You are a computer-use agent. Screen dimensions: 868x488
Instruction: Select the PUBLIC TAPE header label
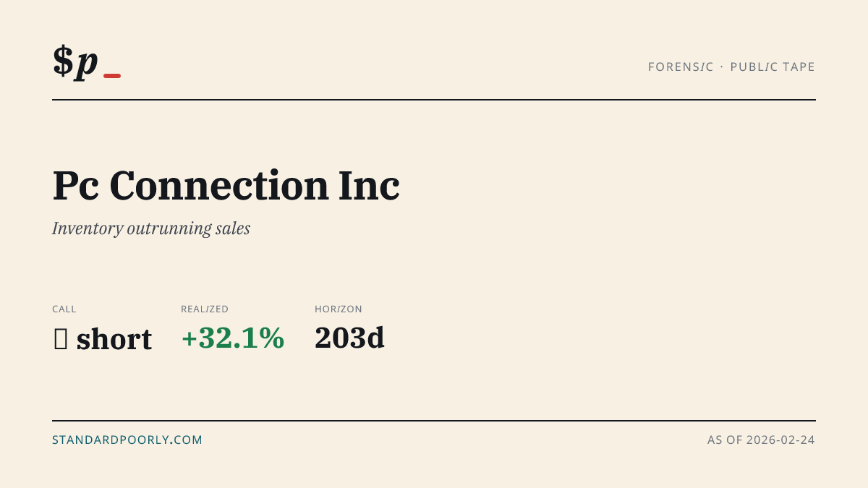click(773, 67)
